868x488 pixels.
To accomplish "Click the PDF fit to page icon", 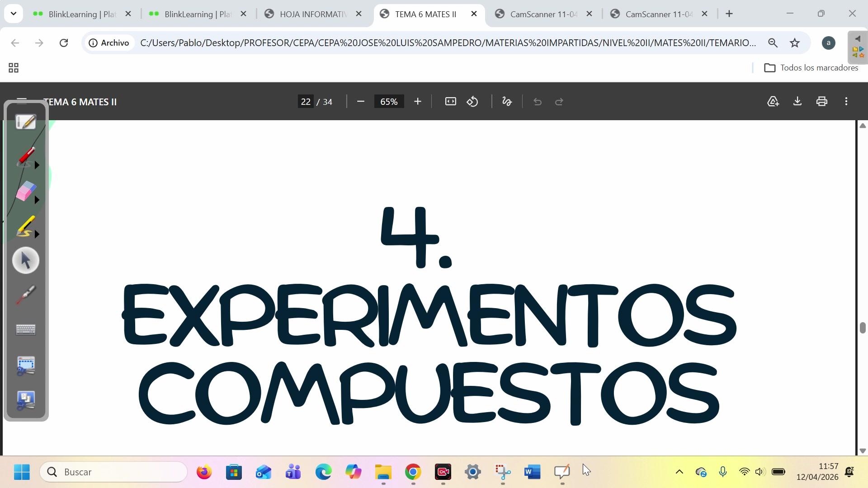I will (x=450, y=102).
